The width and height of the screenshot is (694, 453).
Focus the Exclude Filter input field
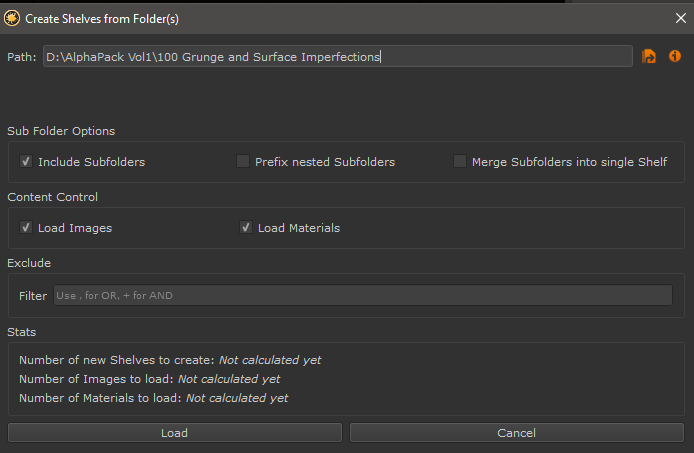[362, 295]
